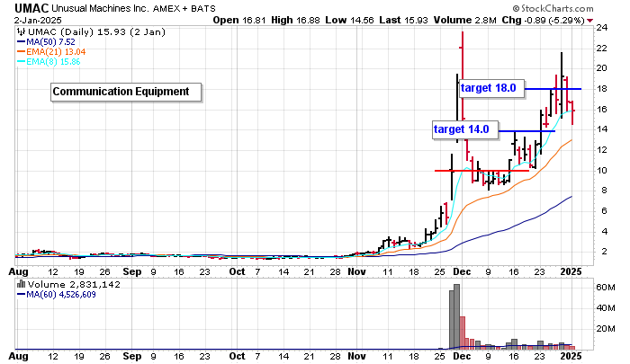This screenshot has height=364, width=630.
Task: Click the MA(60) 4,526,609 volume legend
Action: (x=57, y=295)
